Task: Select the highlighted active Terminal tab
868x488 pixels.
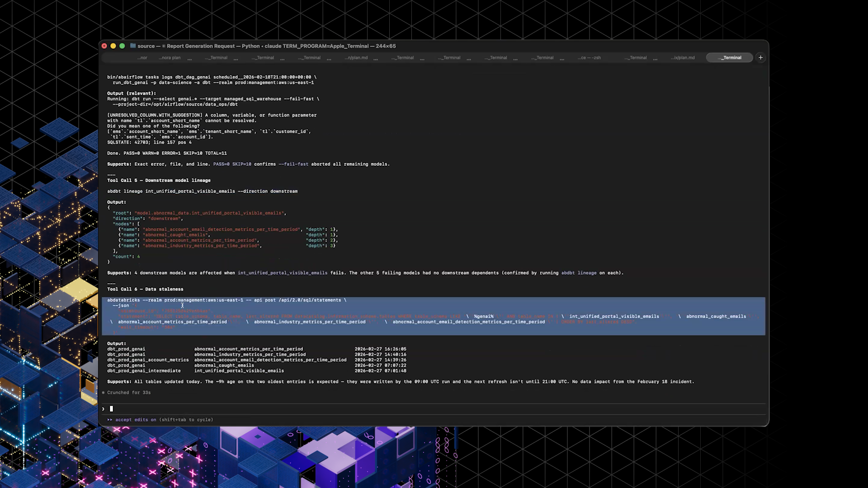Action: click(x=729, y=57)
